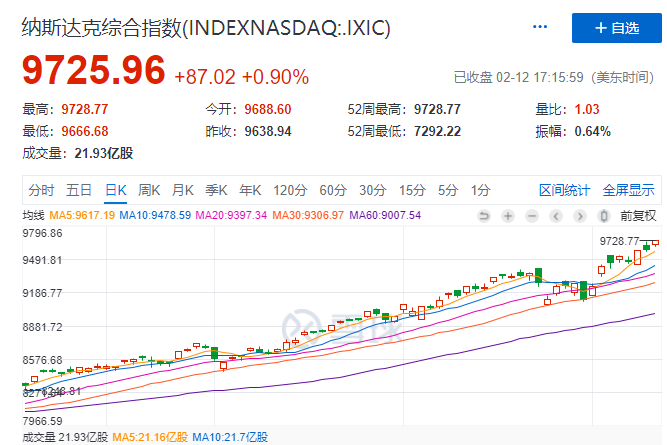Click the 最高 value 9728.77 in stats
The image size is (667, 445).
(x=85, y=109)
